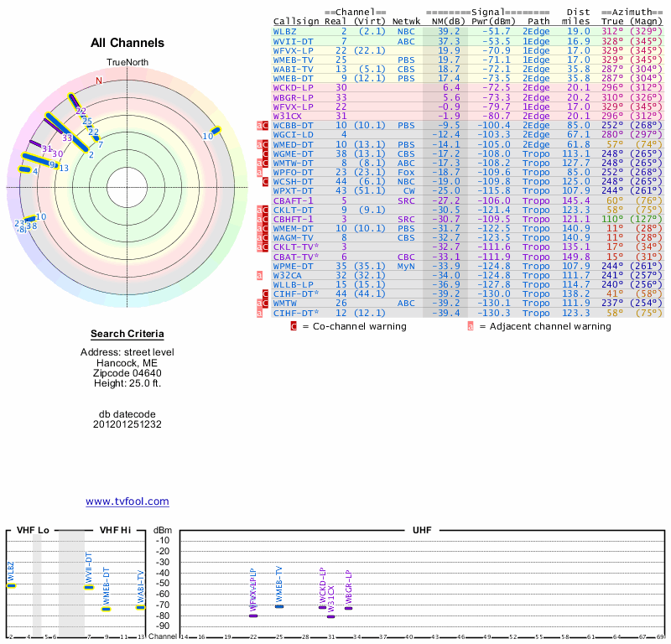The width and height of the screenshot is (671, 644).
Task: Select the WLBZ signal marker in VHF Lo chart
Action: pos(12,585)
